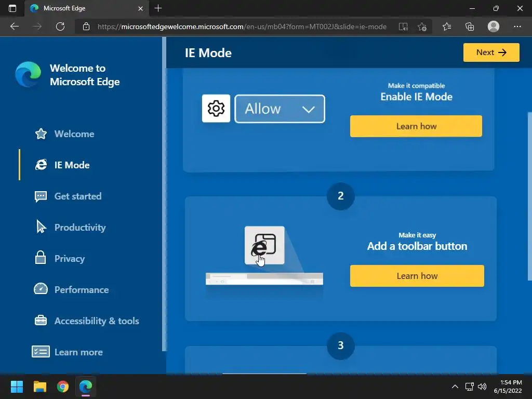
Task: Click Learn how under Add a toolbar button
Action: click(417, 276)
